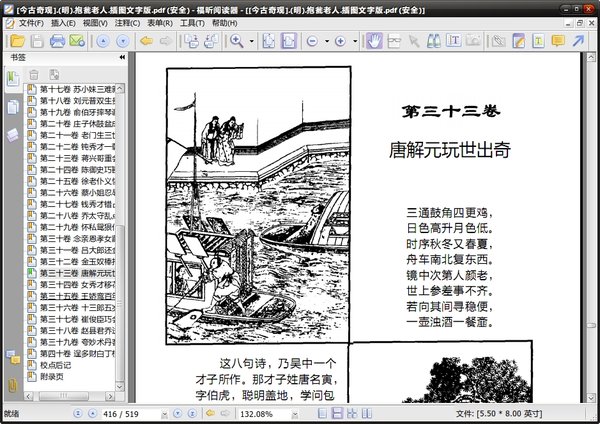Select the 附录页 bookmark

52,376
